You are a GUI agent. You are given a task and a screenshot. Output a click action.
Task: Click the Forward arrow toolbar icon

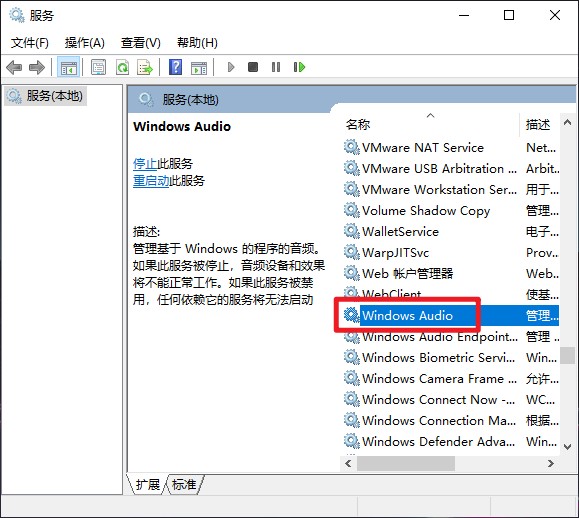(x=37, y=68)
